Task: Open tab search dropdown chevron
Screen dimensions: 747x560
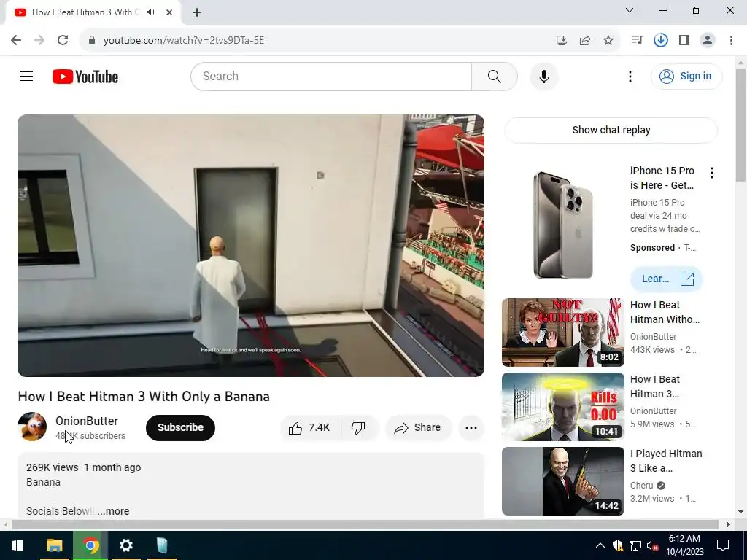Action: pyautogui.click(x=630, y=10)
